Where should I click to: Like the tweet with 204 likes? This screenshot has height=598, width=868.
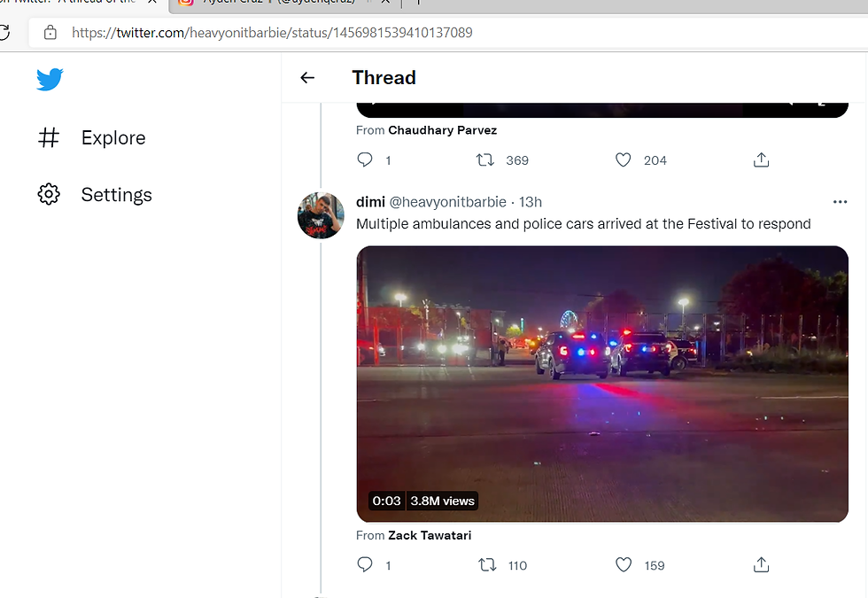click(x=624, y=160)
